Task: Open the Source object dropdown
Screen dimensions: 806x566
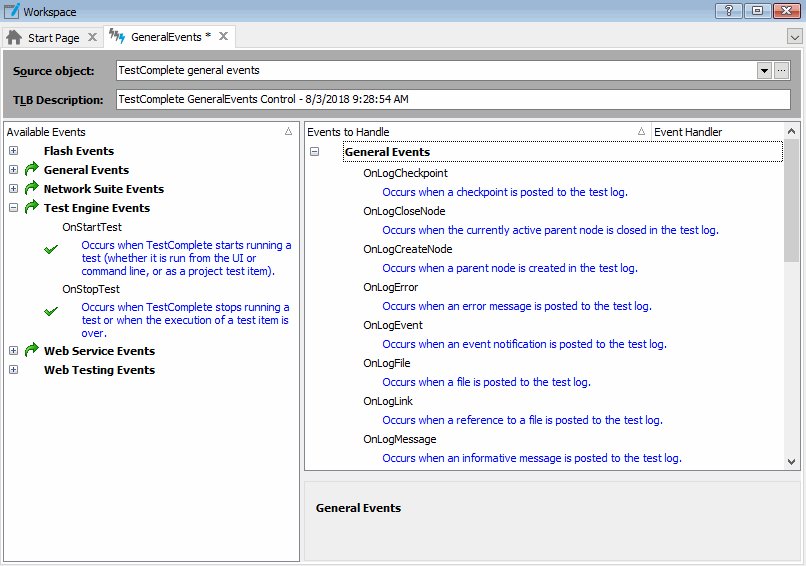Action: [764, 71]
